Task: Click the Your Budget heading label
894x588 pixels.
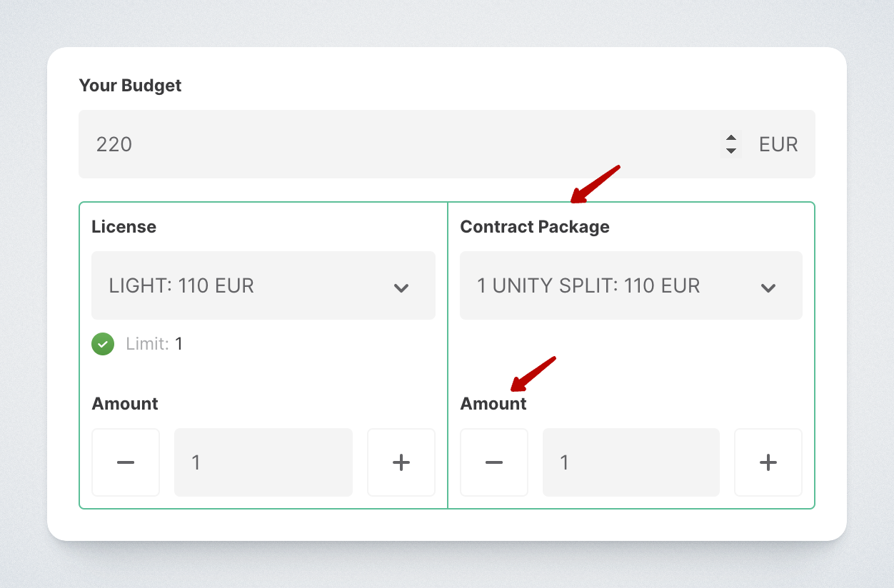Action: (x=130, y=86)
